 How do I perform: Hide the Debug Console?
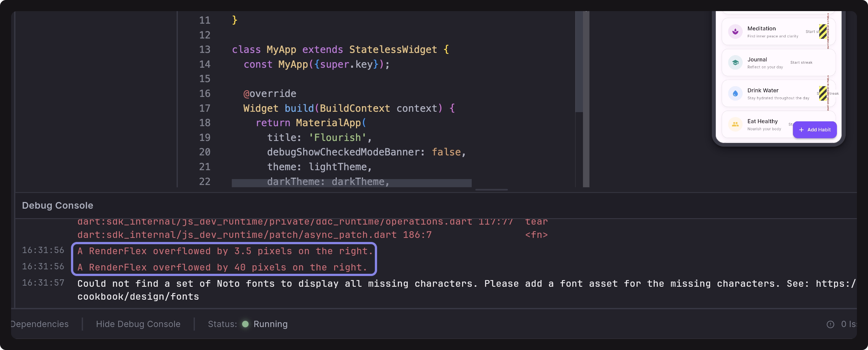(138, 324)
